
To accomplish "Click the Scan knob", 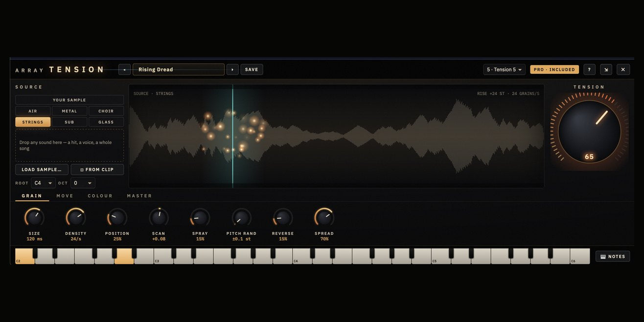I will (x=159, y=217).
